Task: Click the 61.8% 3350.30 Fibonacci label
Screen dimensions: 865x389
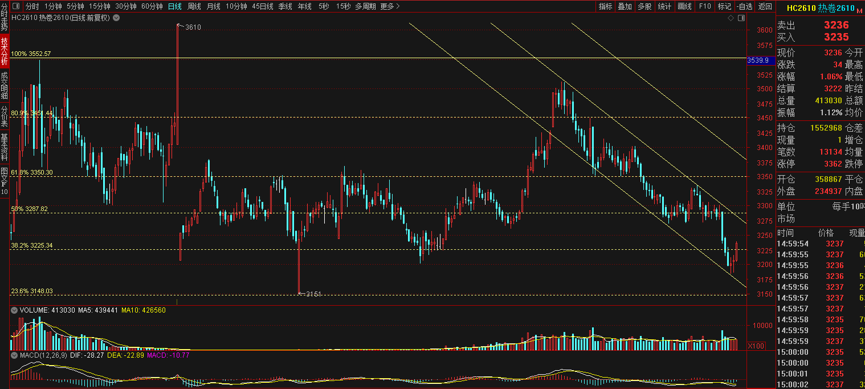Action: tap(32, 173)
